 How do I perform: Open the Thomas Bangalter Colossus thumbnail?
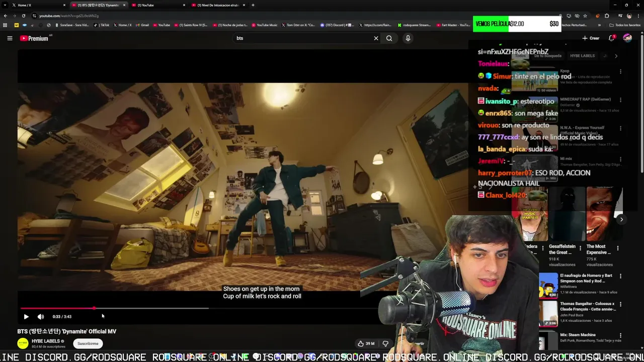click(x=548, y=314)
